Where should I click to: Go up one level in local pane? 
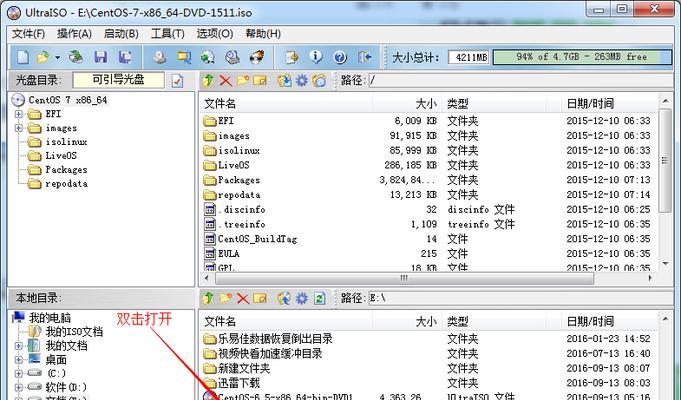pos(208,298)
